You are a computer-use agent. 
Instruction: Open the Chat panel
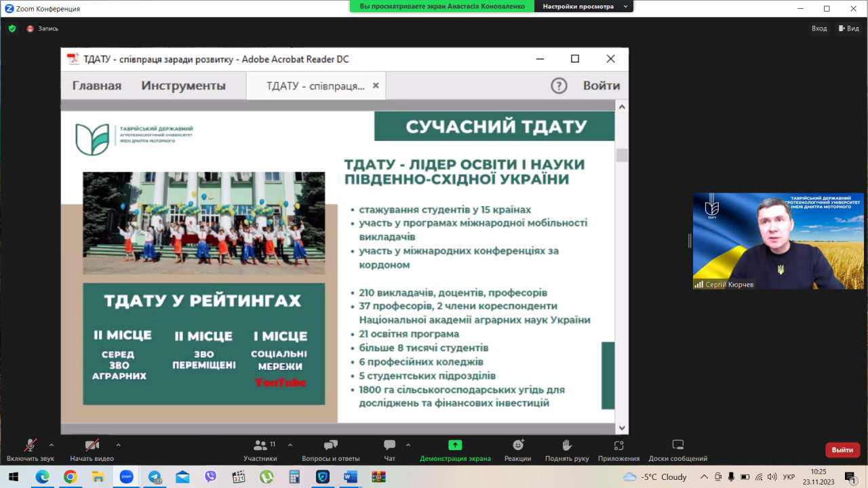(389, 445)
